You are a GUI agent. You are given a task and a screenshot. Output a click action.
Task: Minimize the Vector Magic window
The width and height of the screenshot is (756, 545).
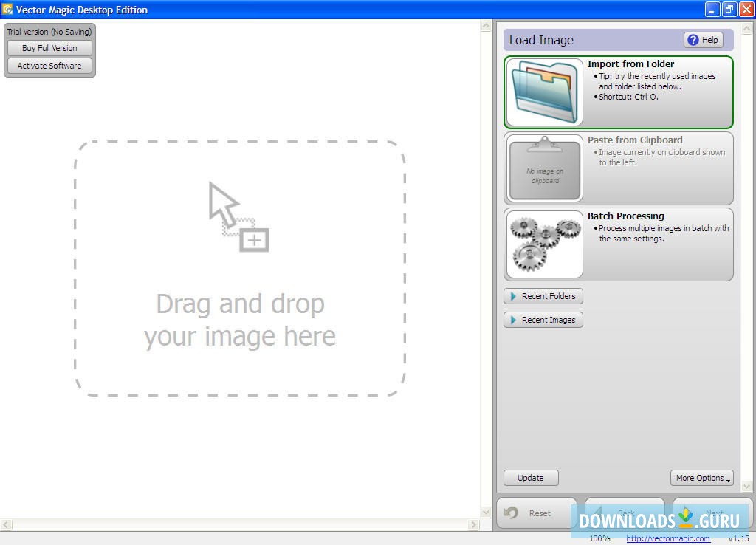pyautogui.click(x=712, y=9)
